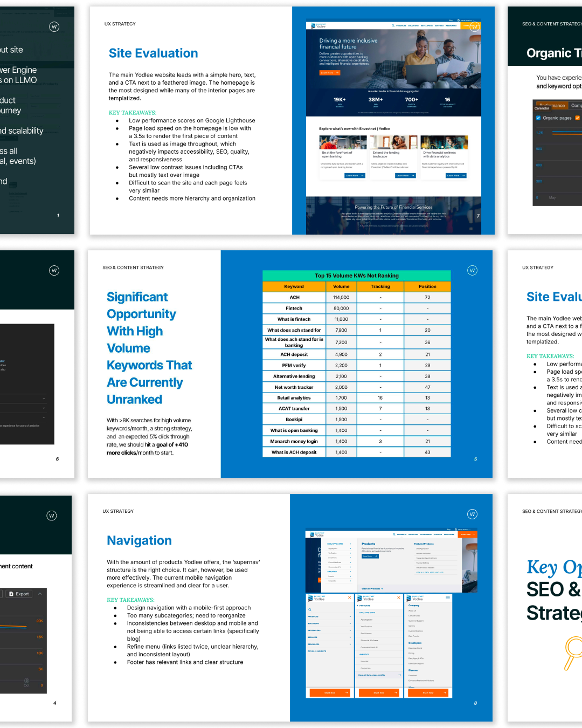Screen dimensions: 582x728
Task: Click Start Now below the Company mobile screen
Action: click(428, 692)
